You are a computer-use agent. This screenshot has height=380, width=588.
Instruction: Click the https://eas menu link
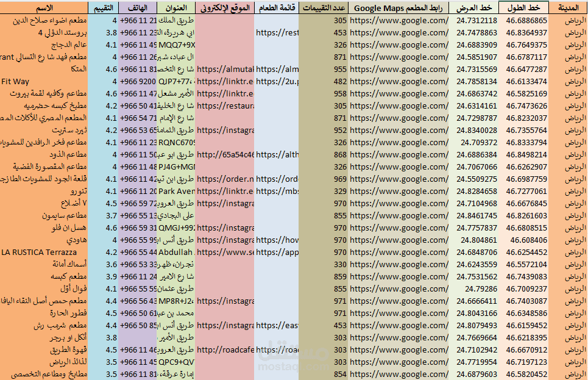[277, 326]
